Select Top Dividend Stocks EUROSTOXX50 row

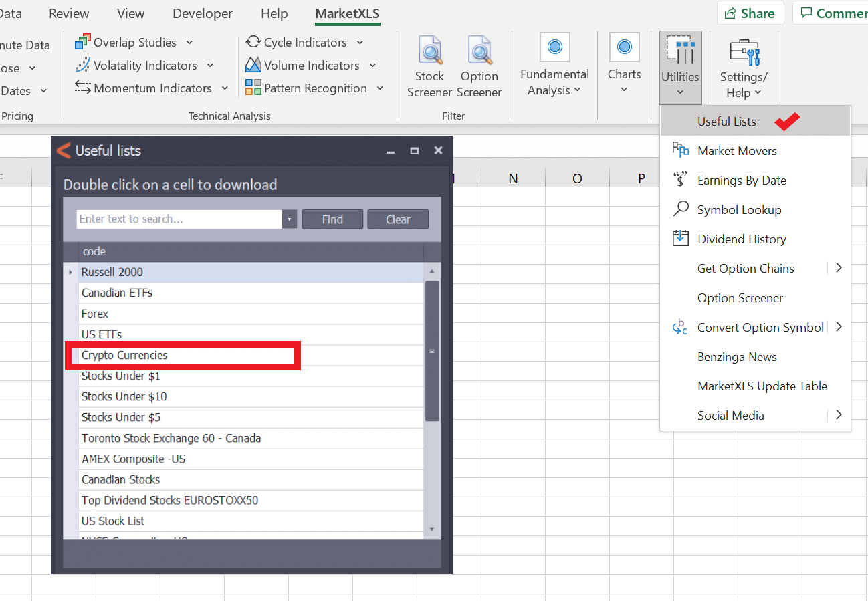251,501
